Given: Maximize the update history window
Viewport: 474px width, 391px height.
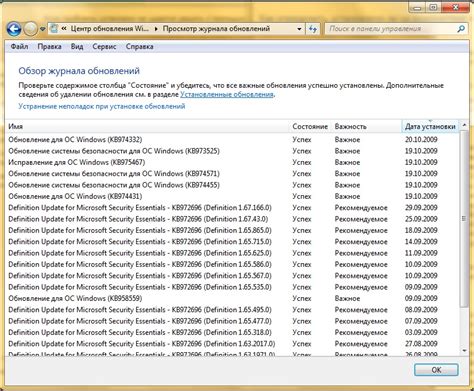Looking at the screenshot, I should pyautogui.click(x=432, y=7).
